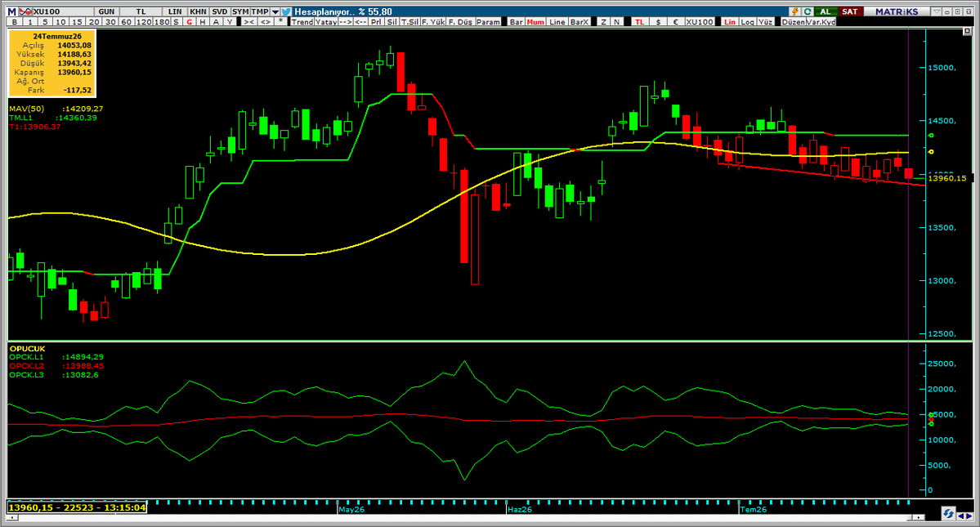Open the Twitter bird icon
This screenshot has height=527, width=980.
[286, 11]
